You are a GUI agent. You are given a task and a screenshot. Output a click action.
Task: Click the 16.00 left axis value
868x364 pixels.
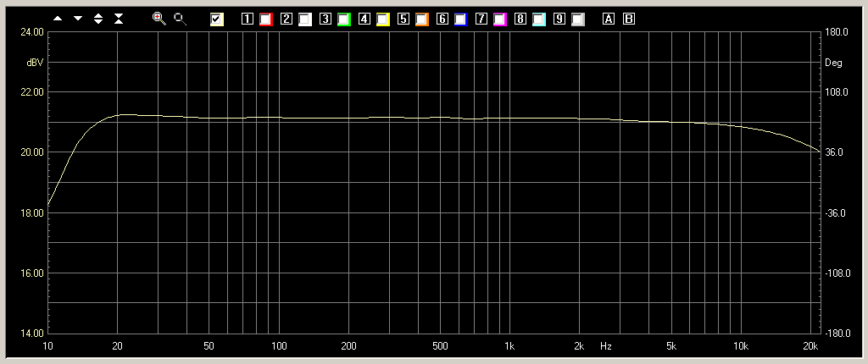click(x=31, y=273)
